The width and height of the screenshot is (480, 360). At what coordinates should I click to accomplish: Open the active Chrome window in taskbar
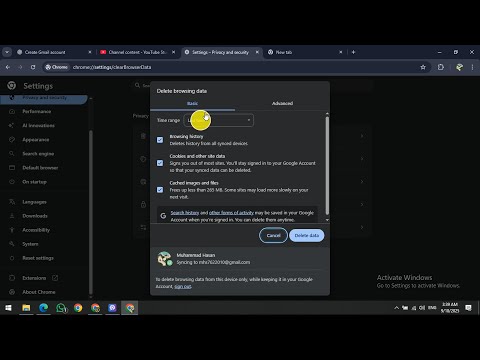click(130, 308)
